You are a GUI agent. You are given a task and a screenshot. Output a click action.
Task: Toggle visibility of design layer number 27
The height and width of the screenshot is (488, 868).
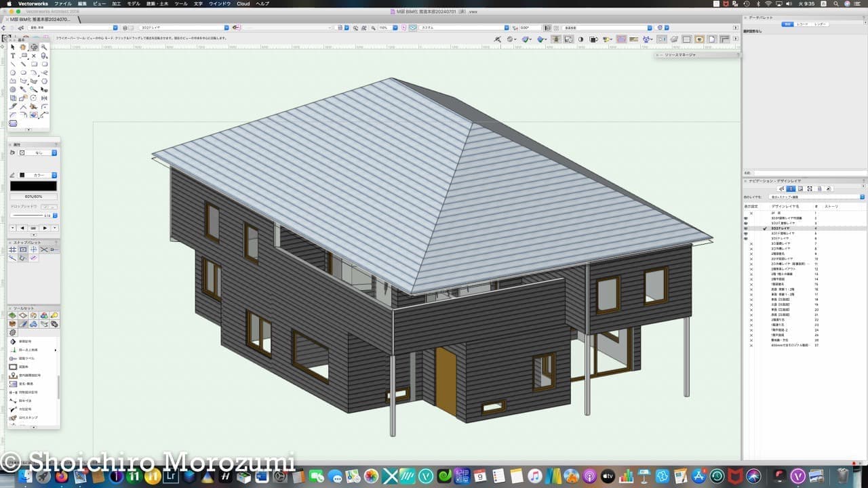point(751,346)
